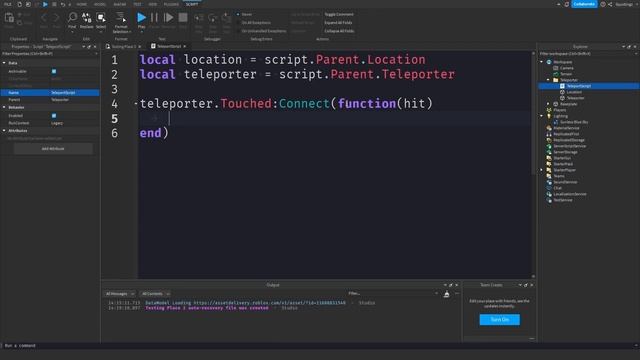640x360 pixels.
Task: Click the undo icon in title bar
Action: click(x=62, y=4)
